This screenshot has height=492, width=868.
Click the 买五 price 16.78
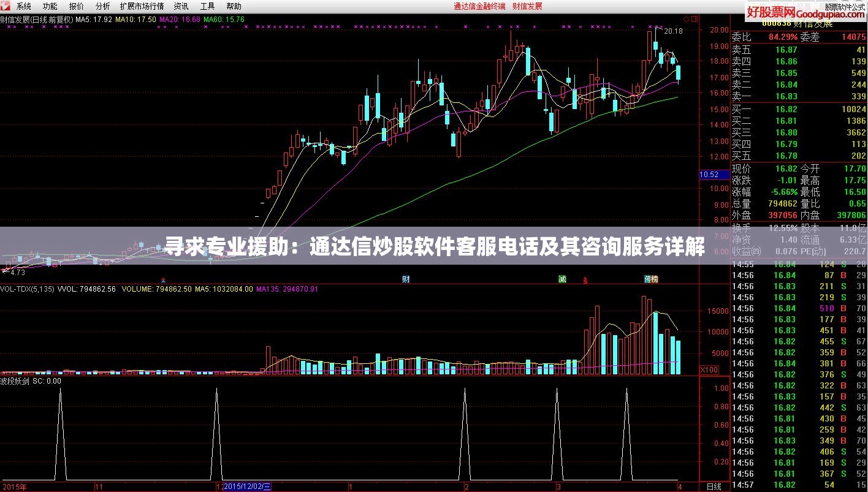coord(786,156)
